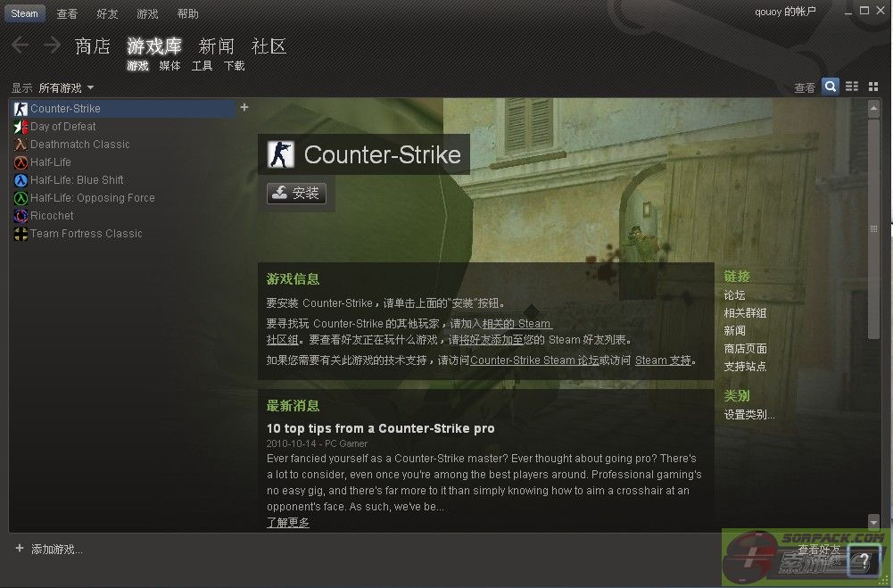Open 设置类别 category settings
Viewport: 893px width, 588px height.
(x=748, y=415)
